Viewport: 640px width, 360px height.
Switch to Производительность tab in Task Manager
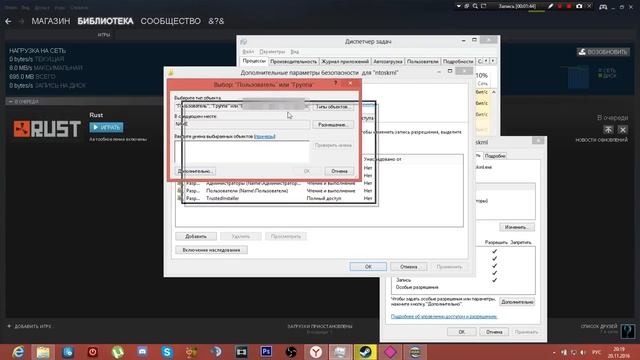click(293, 61)
